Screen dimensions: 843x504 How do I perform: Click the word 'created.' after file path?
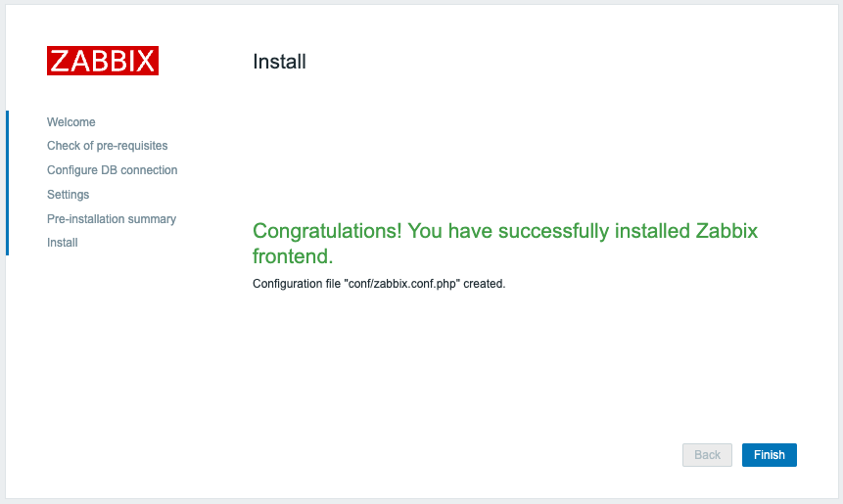[x=485, y=284]
